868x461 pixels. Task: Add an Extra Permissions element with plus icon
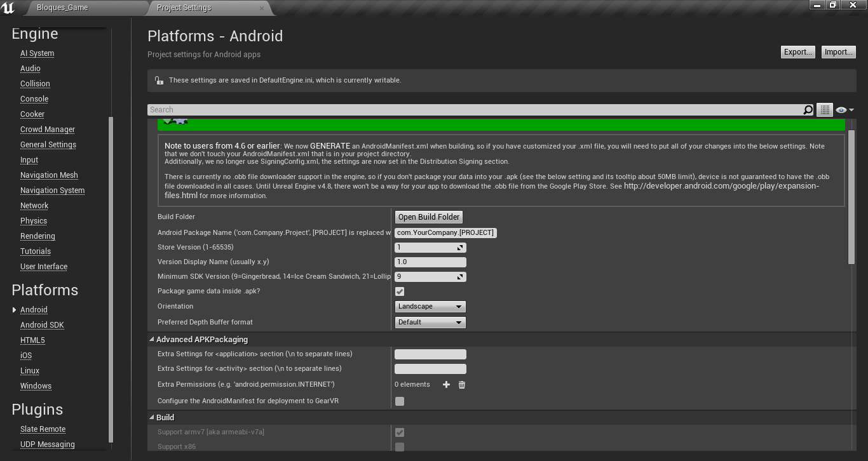point(446,385)
